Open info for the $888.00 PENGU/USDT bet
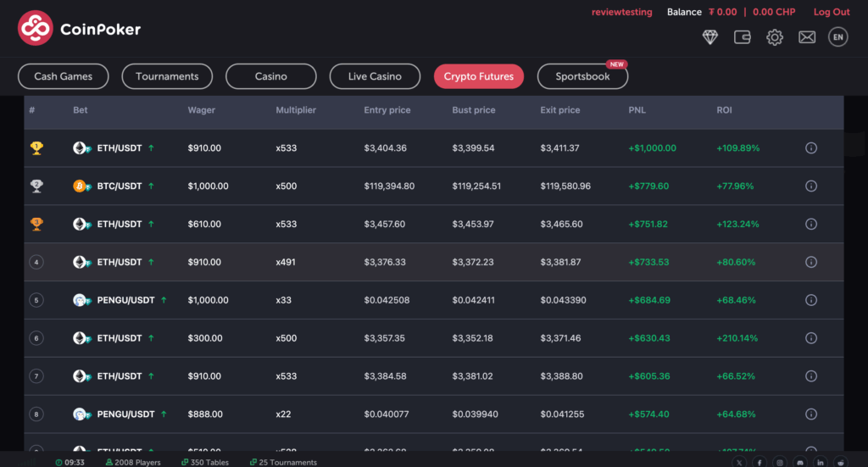The height and width of the screenshot is (467, 868). pyautogui.click(x=810, y=414)
